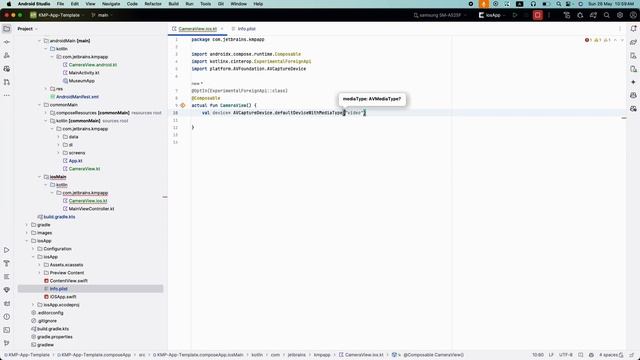Click the kmpapp breadcrumb in navigation bar

click(x=322, y=355)
